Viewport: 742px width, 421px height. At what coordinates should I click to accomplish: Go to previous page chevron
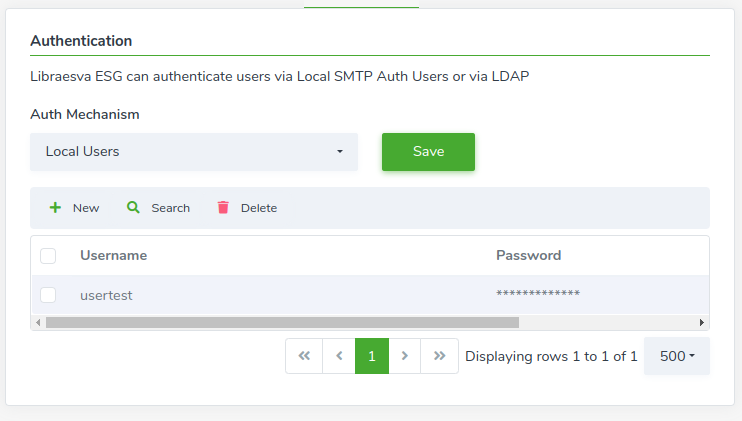pyautogui.click(x=339, y=356)
